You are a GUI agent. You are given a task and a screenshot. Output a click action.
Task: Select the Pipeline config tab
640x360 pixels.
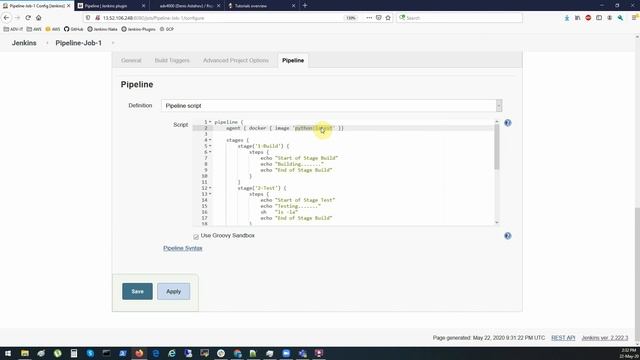(293, 60)
